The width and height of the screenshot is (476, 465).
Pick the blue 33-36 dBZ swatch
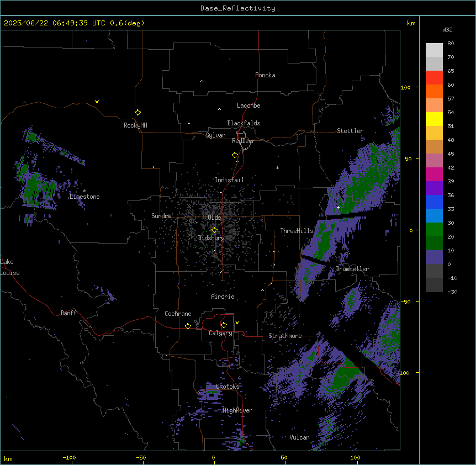(x=434, y=202)
